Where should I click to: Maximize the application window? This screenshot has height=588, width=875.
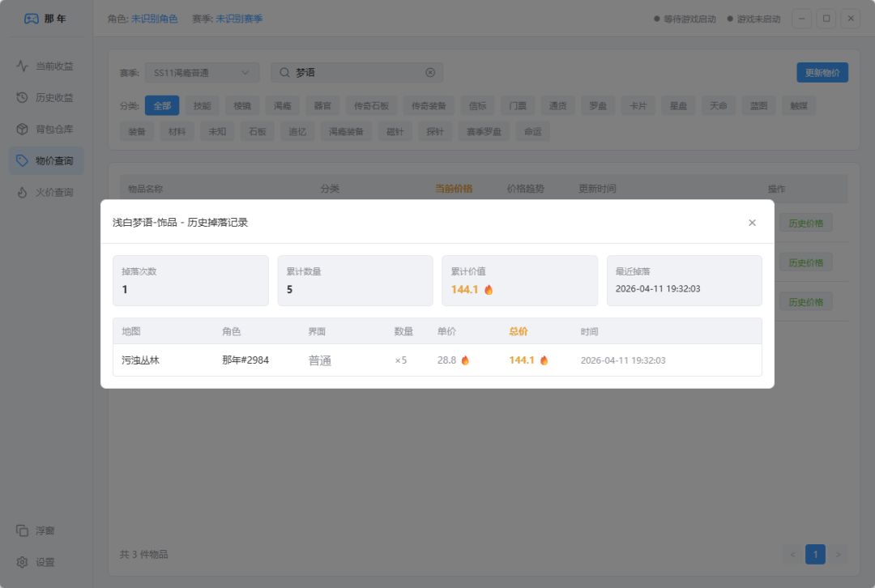click(826, 19)
